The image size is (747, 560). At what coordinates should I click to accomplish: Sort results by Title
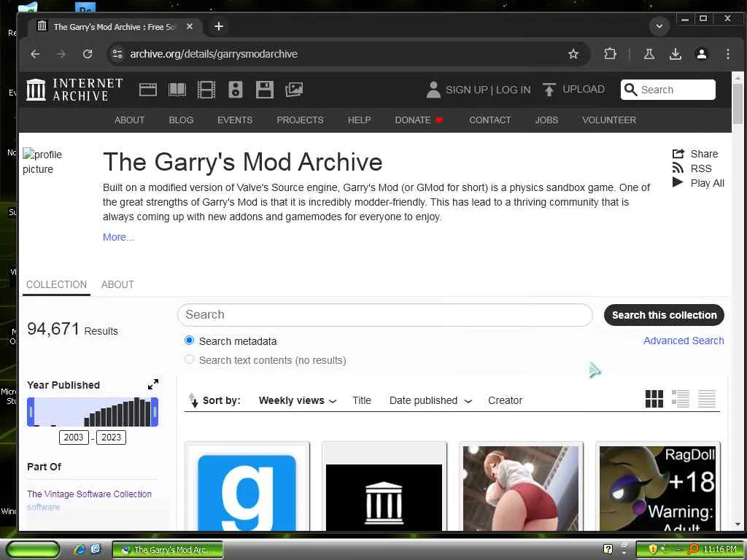click(362, 400)
